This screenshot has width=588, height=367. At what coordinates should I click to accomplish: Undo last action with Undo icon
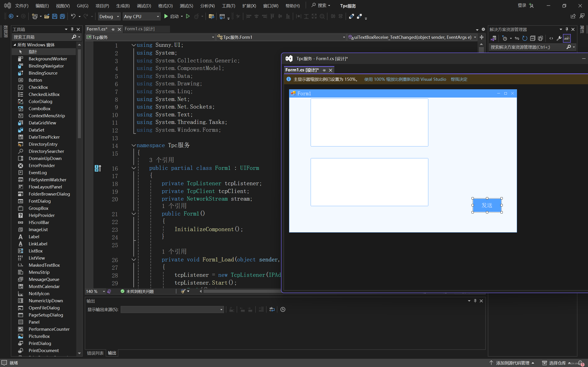[x=73, y=16]
